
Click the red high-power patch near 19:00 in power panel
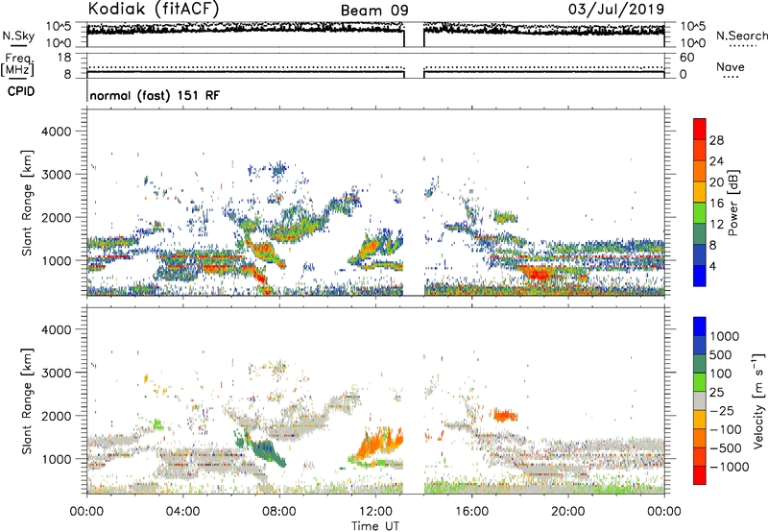point(538,273)
